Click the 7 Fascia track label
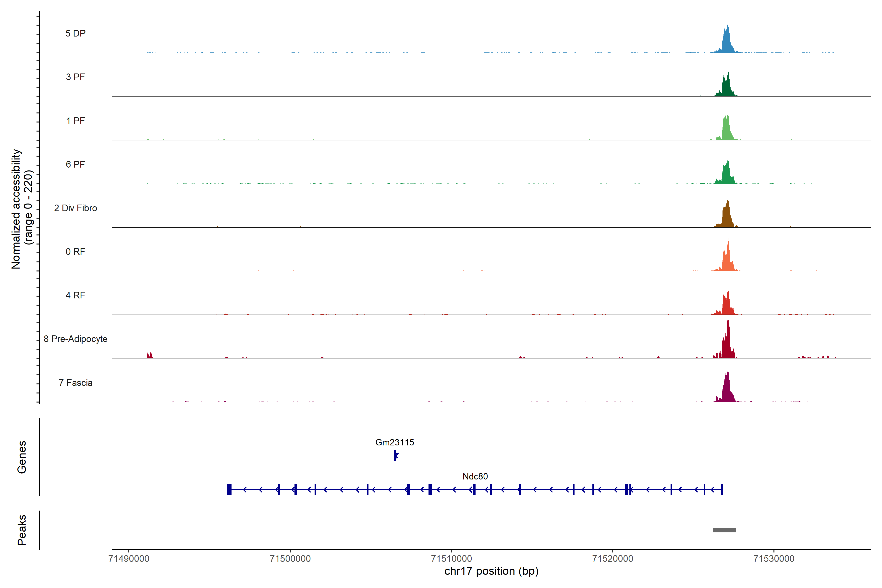882x588 pixels. click(x=75, y=382)
